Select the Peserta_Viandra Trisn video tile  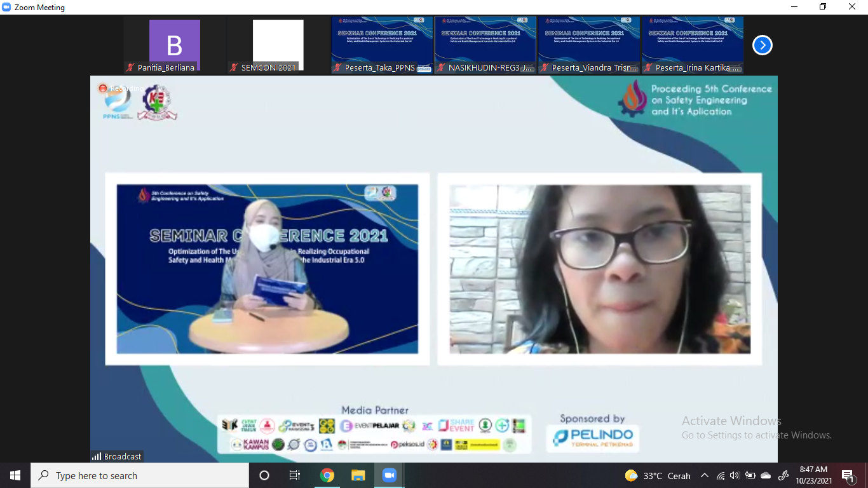(x=589, y=45)
